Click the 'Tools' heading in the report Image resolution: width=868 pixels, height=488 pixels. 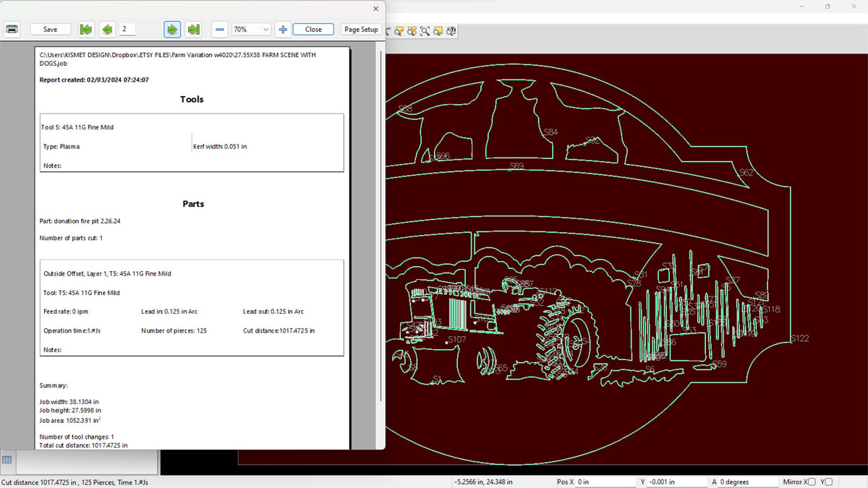pos(192,99)
